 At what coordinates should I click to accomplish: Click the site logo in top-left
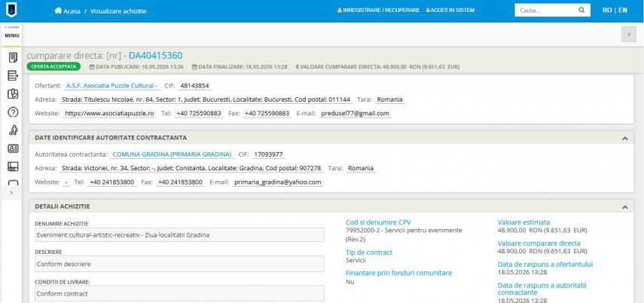point(11,10)
